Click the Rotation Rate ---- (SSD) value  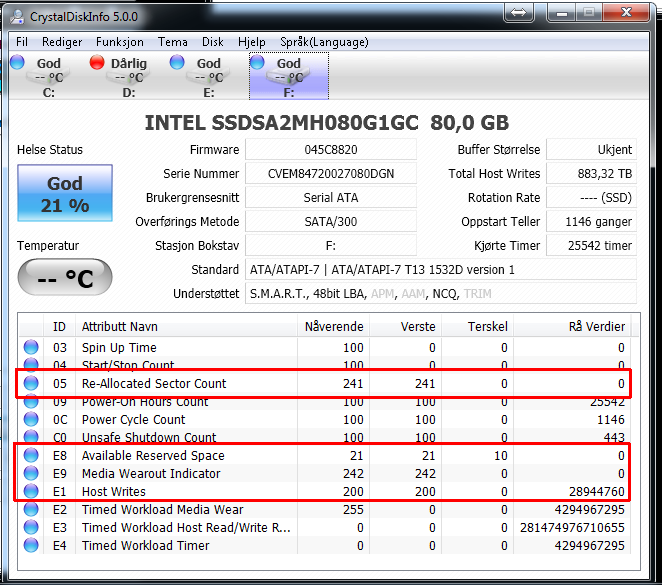tap(591, 198)
